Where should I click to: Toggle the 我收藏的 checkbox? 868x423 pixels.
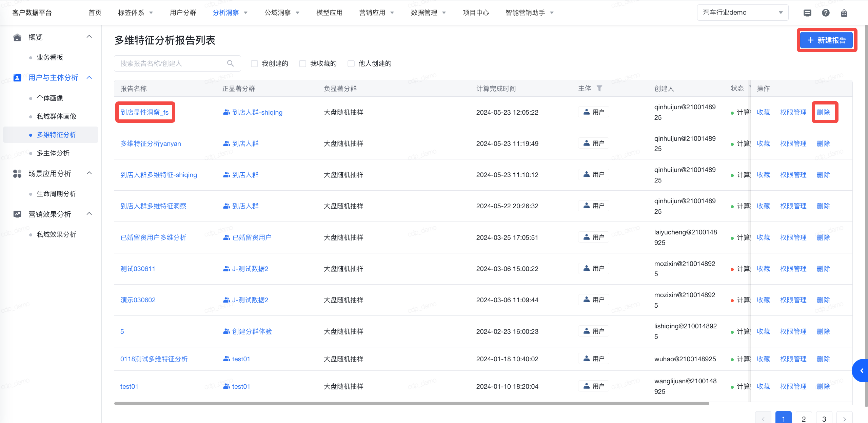pyautogui.click(x=302, y=63)
